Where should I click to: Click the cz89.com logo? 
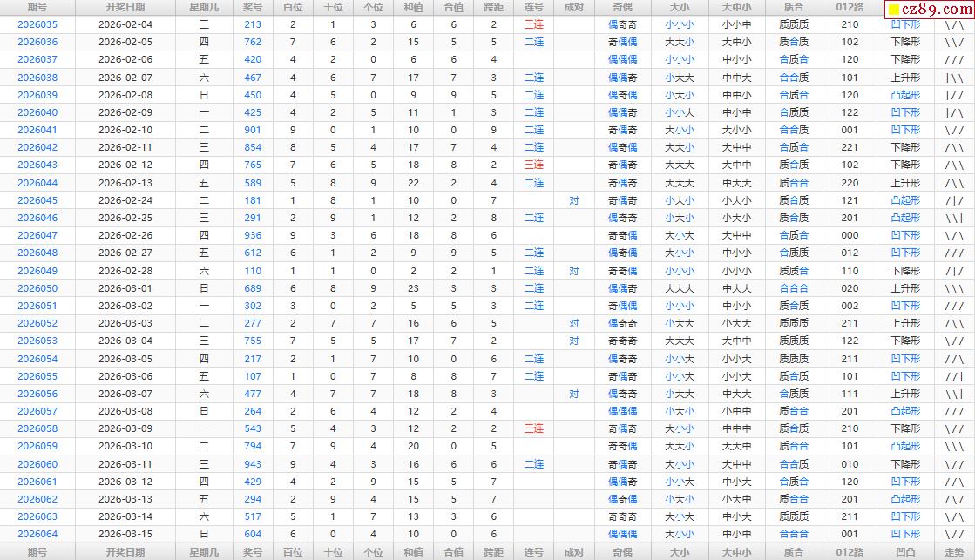pos(926,10)
